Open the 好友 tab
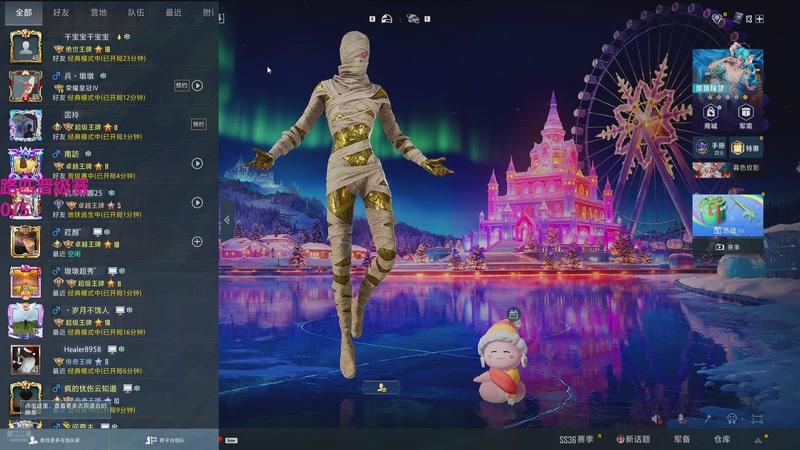Screen dimensions: 800x450 (x=61, y=12)
